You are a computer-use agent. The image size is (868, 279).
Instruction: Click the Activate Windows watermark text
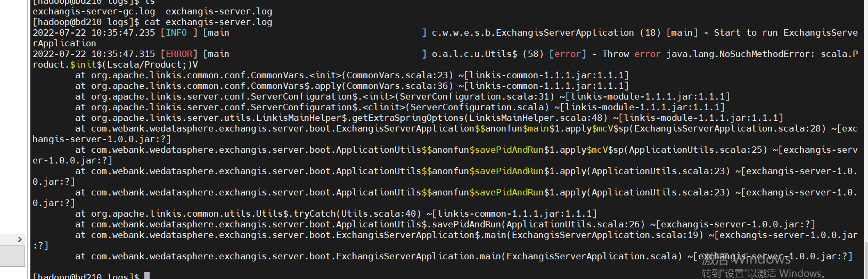coord(746,260)
